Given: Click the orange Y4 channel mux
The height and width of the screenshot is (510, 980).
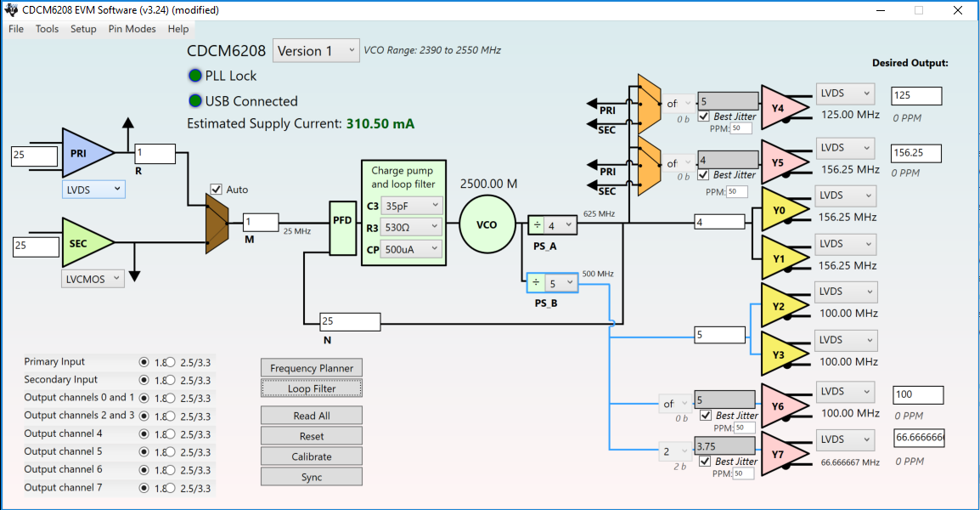Looking at the screenshot, I should (650, 104).
